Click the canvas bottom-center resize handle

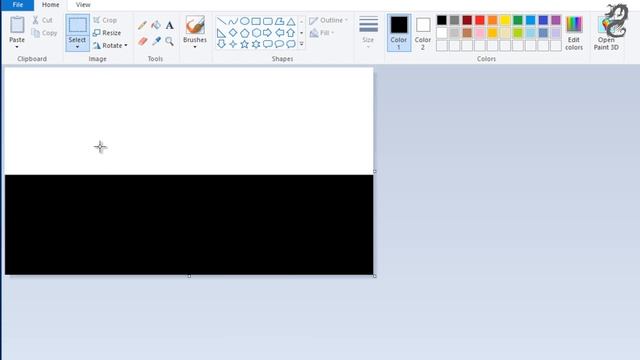tap(189, 276)
